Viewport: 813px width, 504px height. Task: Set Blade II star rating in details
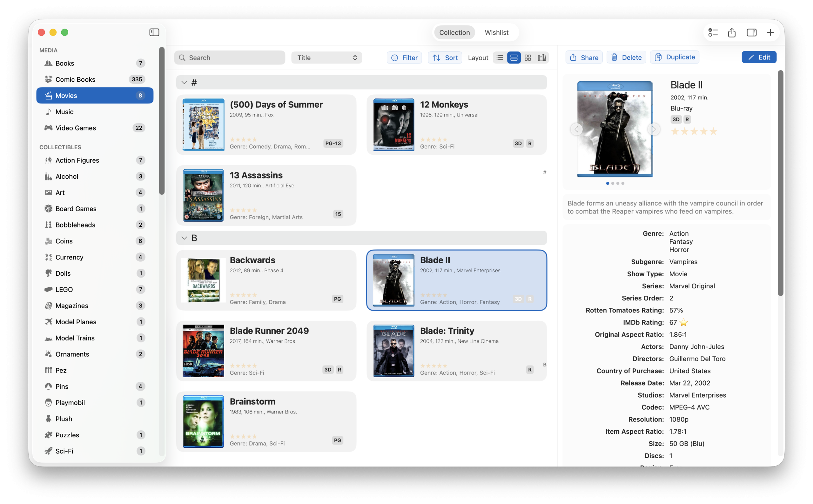[694, 131]
